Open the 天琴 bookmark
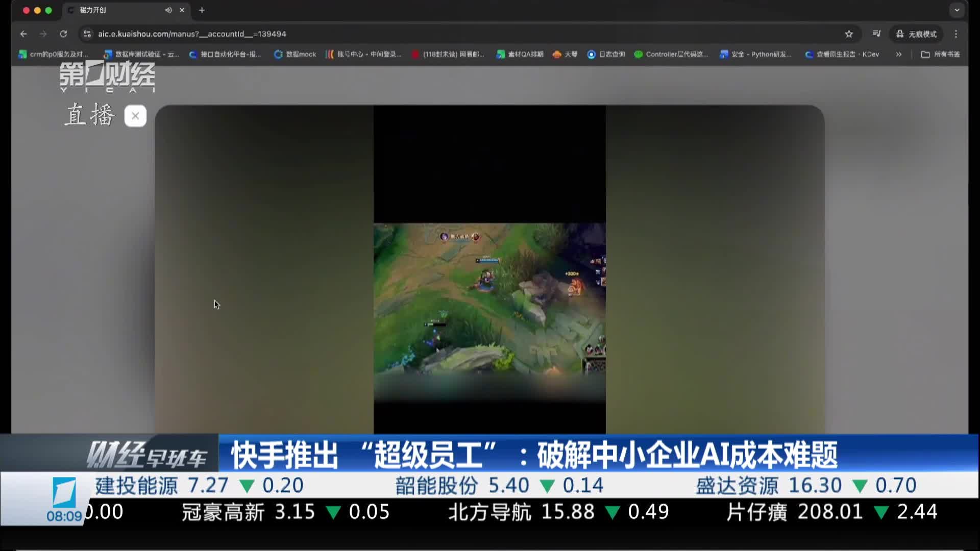The image size is (980, 551). pyautogui.click(x=565, y=54)
